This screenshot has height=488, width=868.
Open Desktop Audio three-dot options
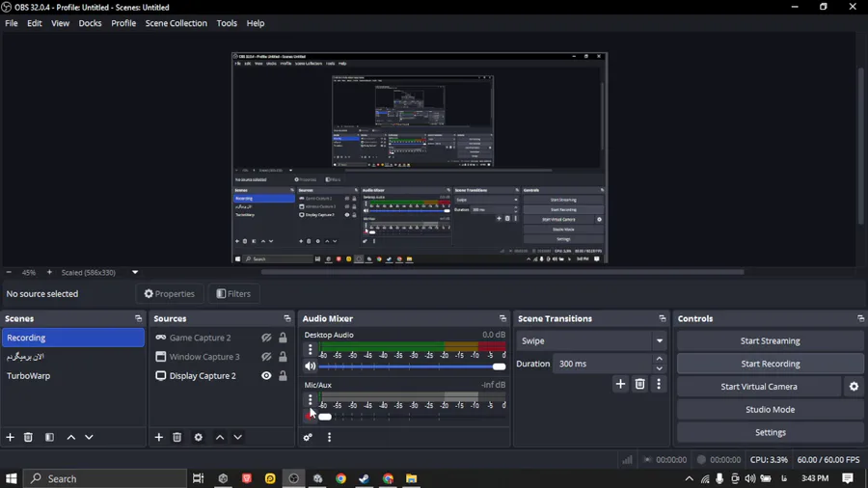click(x=310, y=349)
